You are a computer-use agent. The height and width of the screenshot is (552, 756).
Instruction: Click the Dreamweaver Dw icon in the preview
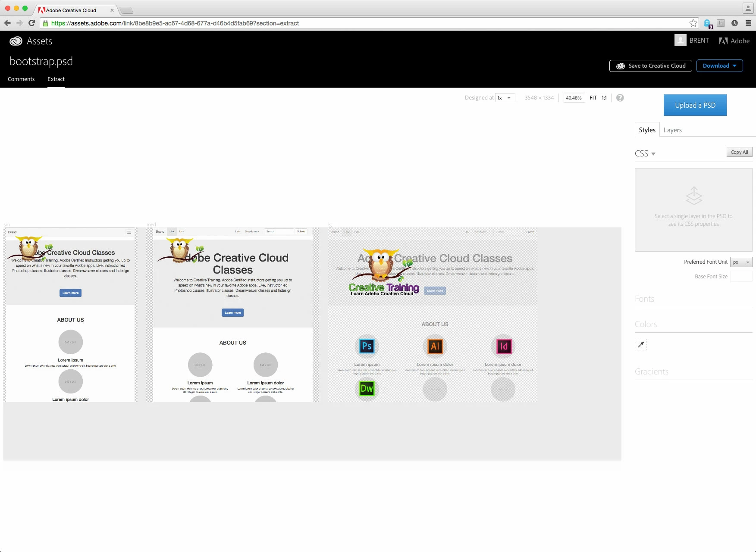(367, 389)
